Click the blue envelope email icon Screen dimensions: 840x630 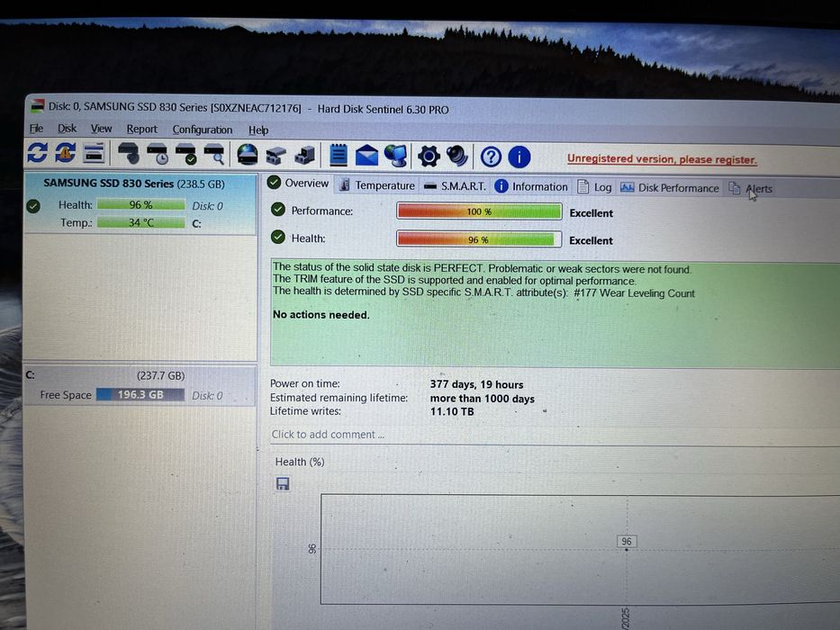(x=366, y=156)
